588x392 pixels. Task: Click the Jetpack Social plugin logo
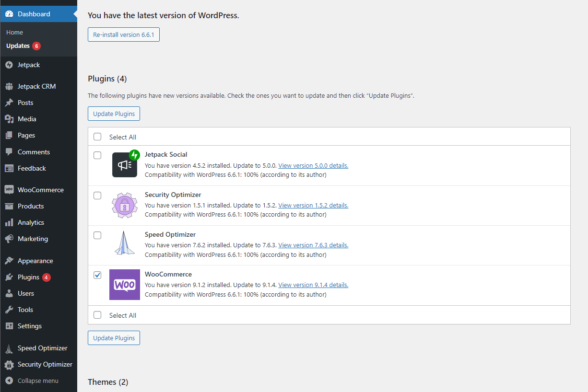(x=126, y=163)
